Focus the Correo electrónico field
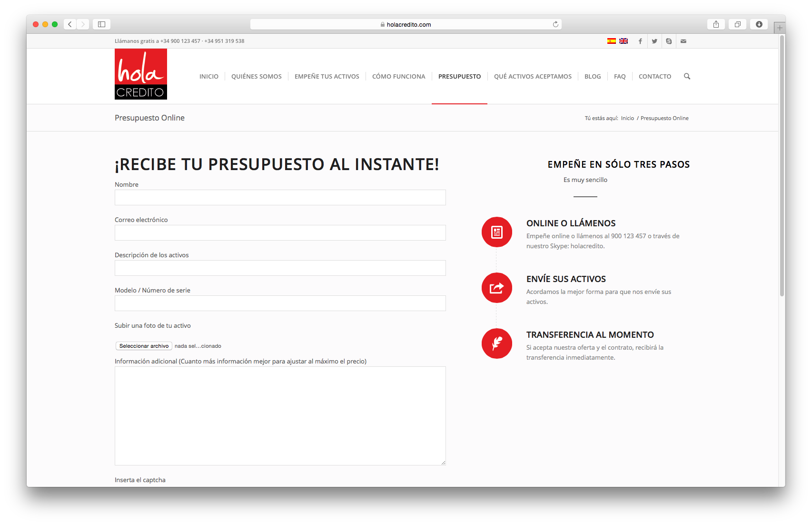 pyautogui.click(x=280, y=233)
